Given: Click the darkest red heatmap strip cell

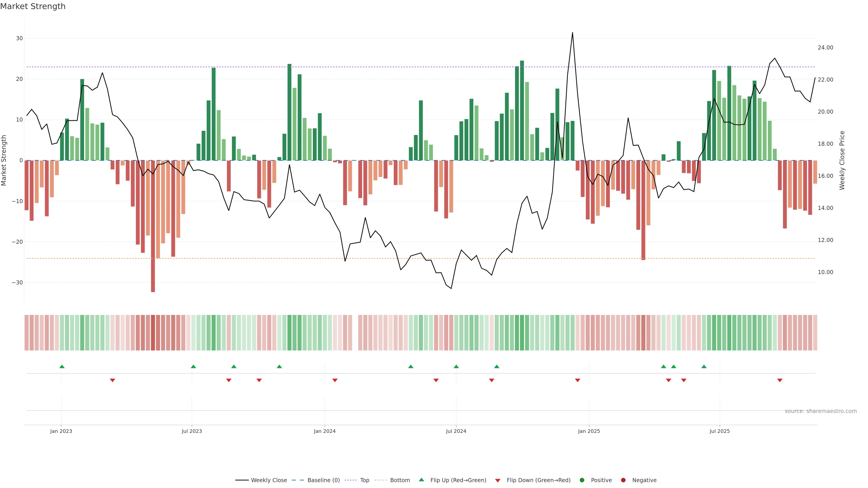Looking at the screenshot, I should pos(153,333).
